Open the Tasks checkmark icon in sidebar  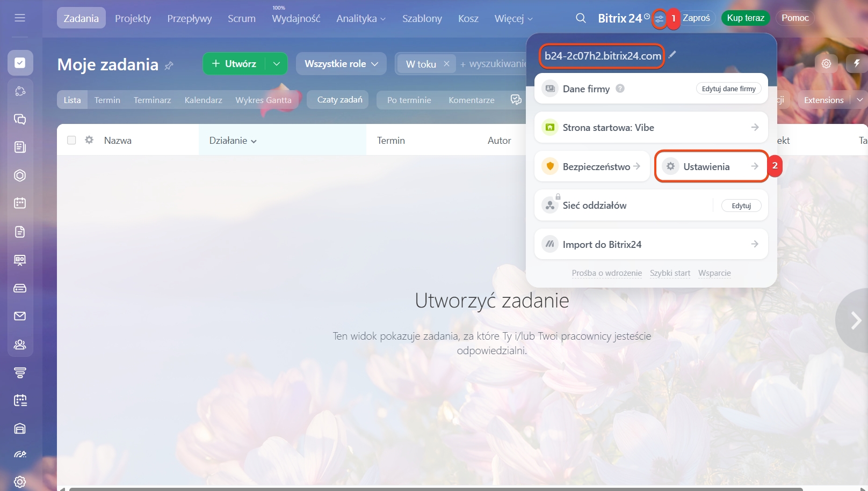pyautogui.click(x=20, y=63)
